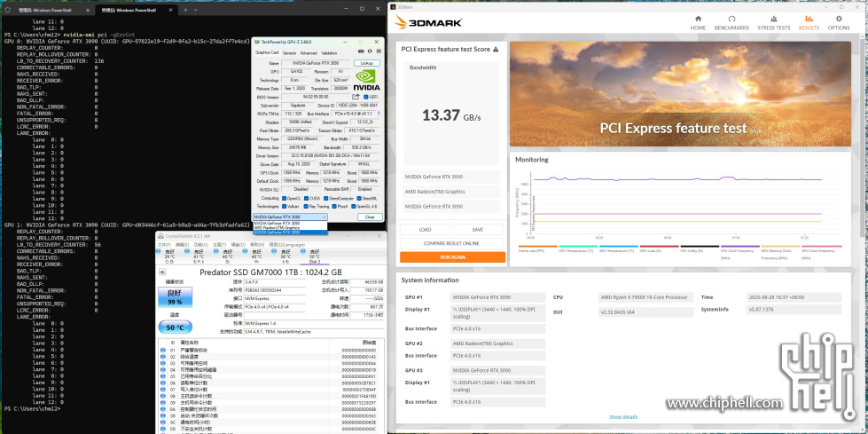The image size is (868, 434).
Task: Toggle PhysX checkbox in GPU-Z
Action: 334,206
